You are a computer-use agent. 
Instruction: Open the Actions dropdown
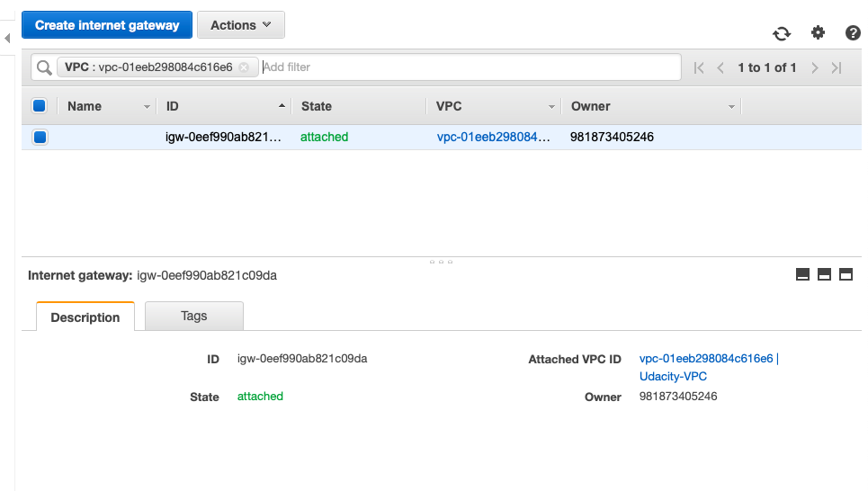pyautogui.click(x=240, y=25)
